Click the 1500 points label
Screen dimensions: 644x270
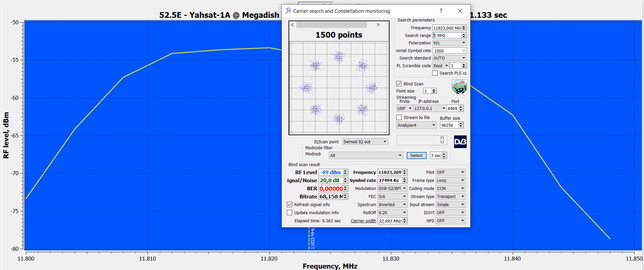point(339,35)
